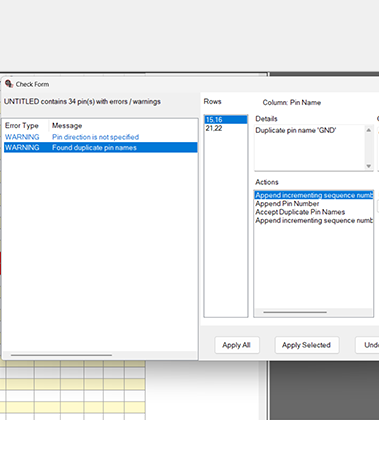Select the last Append incrementing sequence entry
Screen dimensions: 379x471
tap(314, 221)
